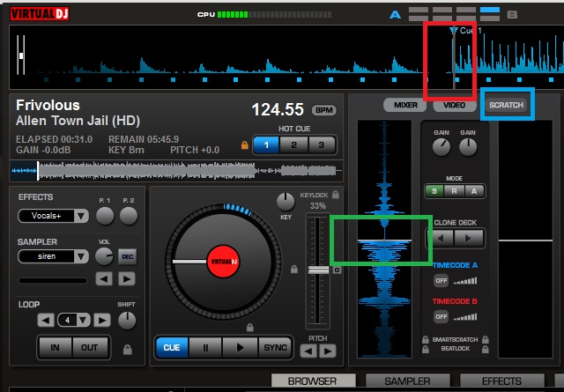Viewport: 564px width, 392px height.
Task: Click the REC button in the sampler section
Action: tap(128, 256)
